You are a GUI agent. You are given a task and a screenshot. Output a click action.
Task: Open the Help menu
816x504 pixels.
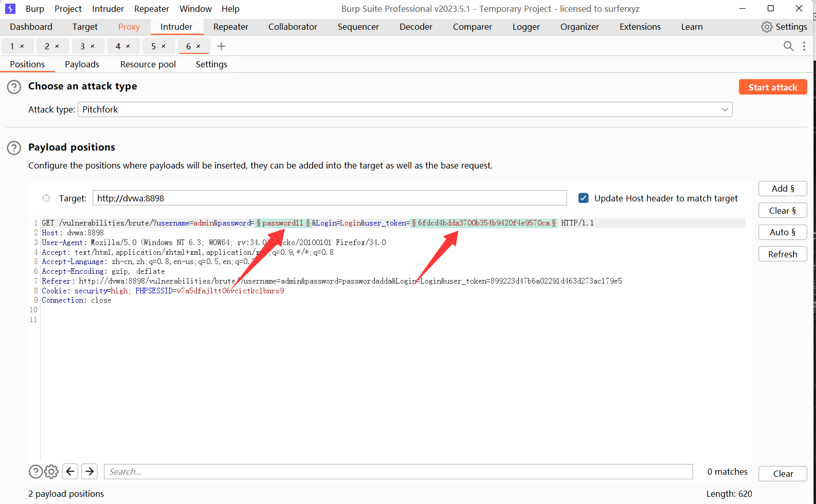point(230,9)
